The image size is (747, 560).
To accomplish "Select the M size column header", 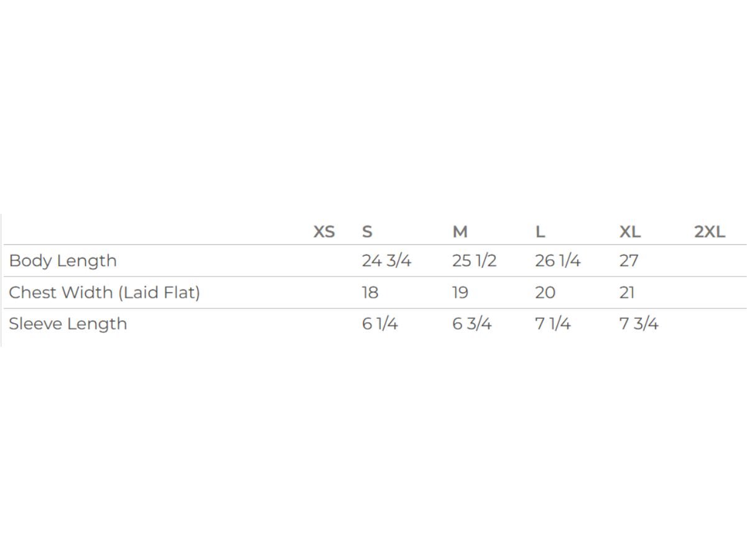I will pyautogui.click(x=460, y=232).
